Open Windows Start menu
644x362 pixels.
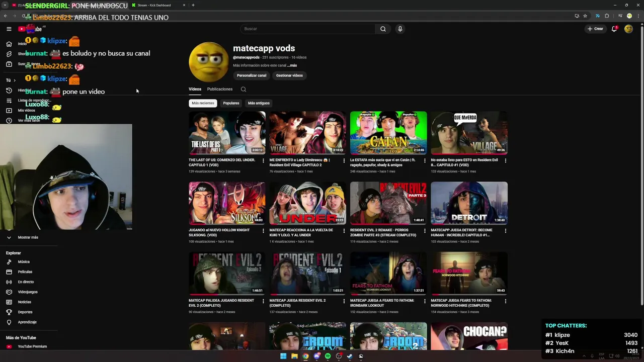click(283, 356)
